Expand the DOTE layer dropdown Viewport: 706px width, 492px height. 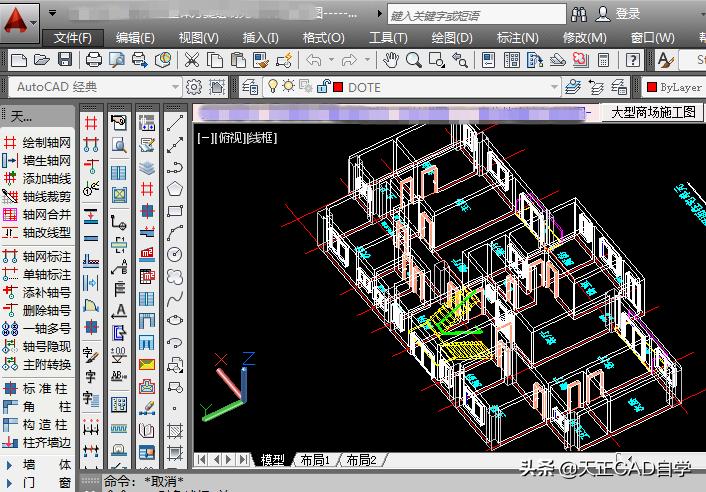coord(549,87)
